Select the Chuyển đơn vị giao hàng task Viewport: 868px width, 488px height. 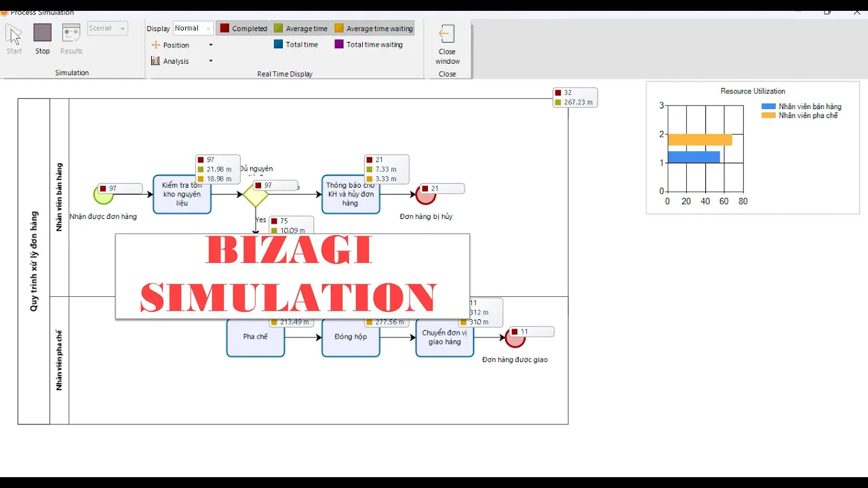445,337
